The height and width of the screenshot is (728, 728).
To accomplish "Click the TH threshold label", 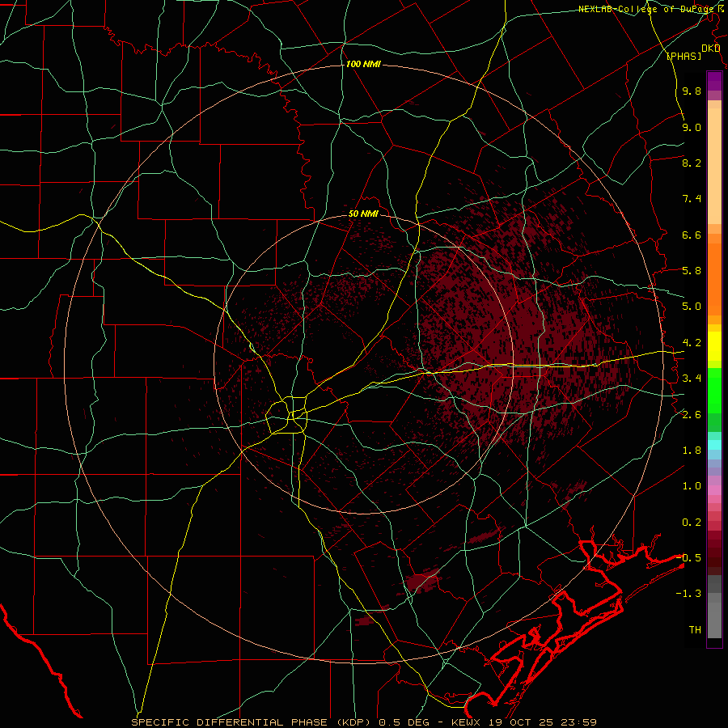I will (695, 630).
